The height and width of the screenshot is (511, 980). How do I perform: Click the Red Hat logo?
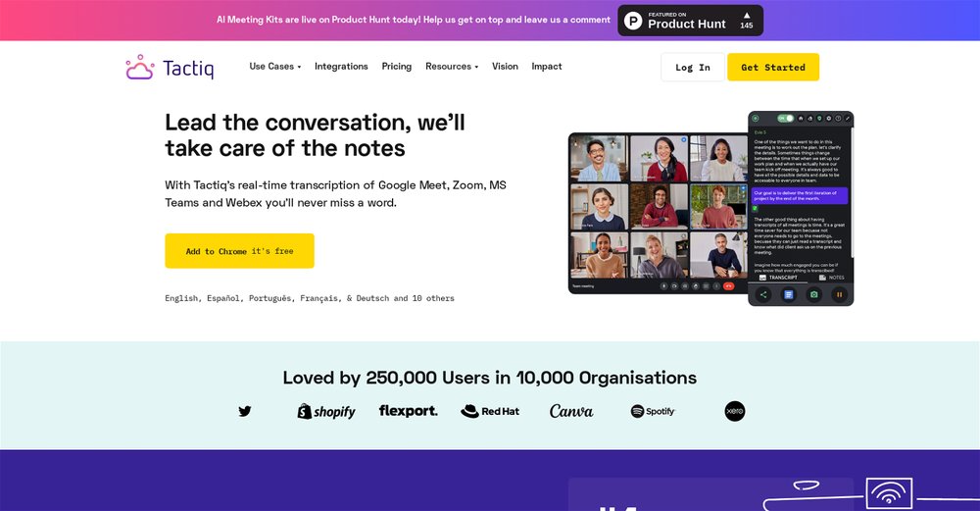490,411
